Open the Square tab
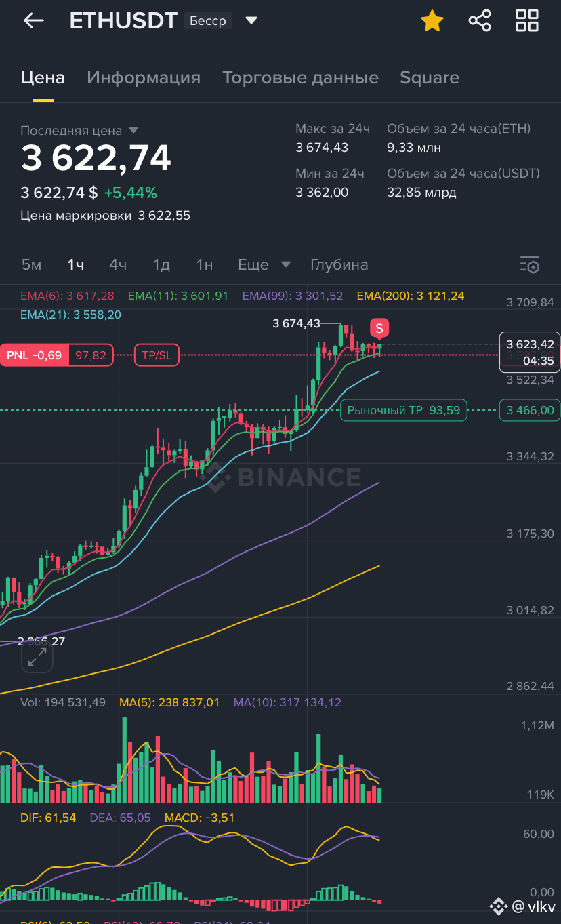561x924 pixels. click(430, 78)
